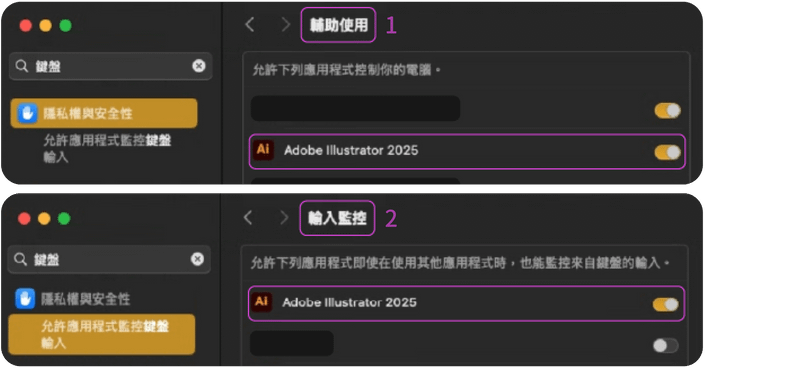Clear the search text in the upper window
The image size is (800, 368).
point(199,66)
